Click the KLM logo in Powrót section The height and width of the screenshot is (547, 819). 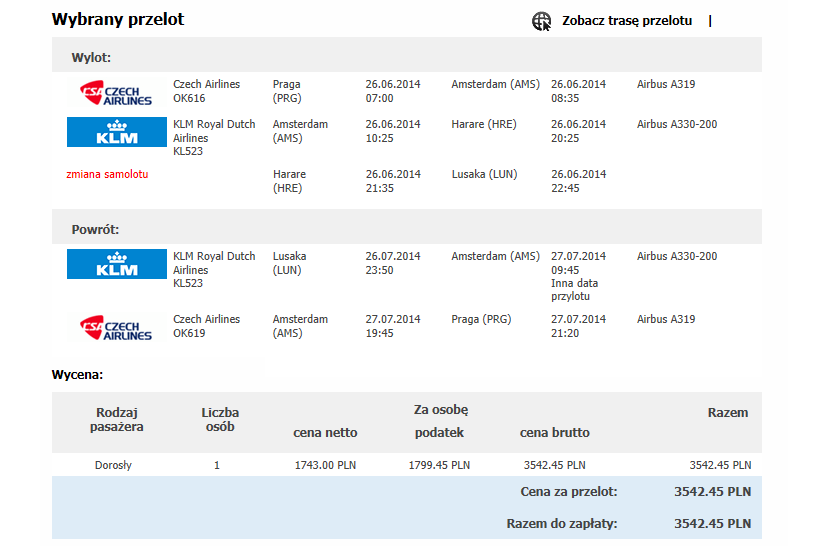pyautogui.click(x=117, y=264)
